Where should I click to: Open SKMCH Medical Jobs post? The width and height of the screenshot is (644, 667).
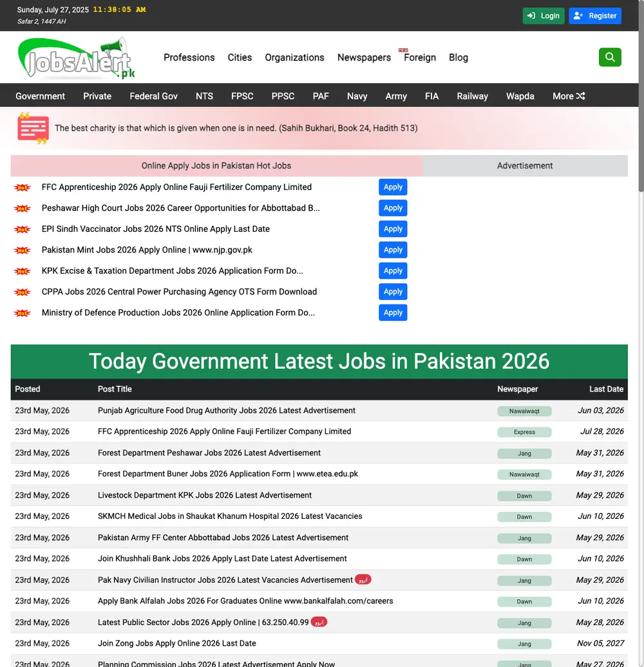coord(230,516)
